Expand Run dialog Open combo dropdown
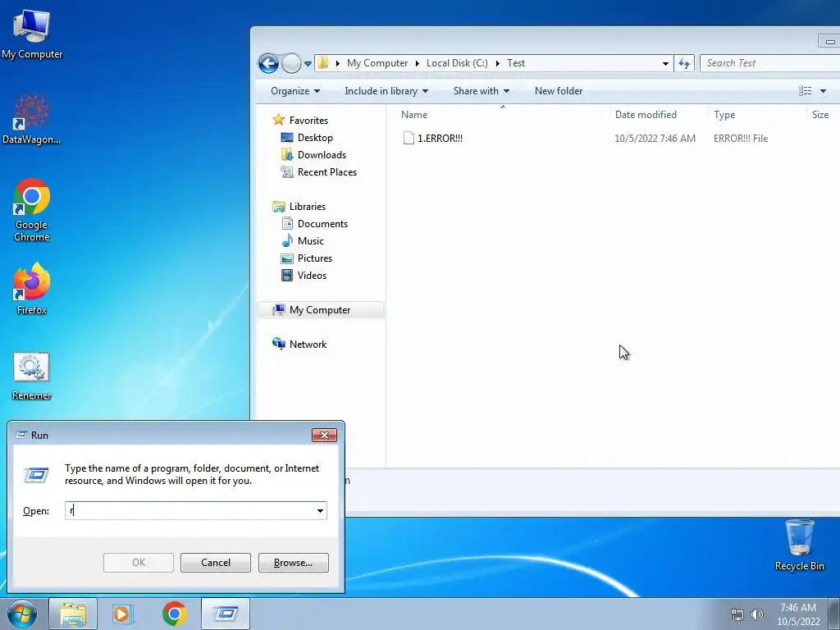The image size is (840, 630). point(320,510)
